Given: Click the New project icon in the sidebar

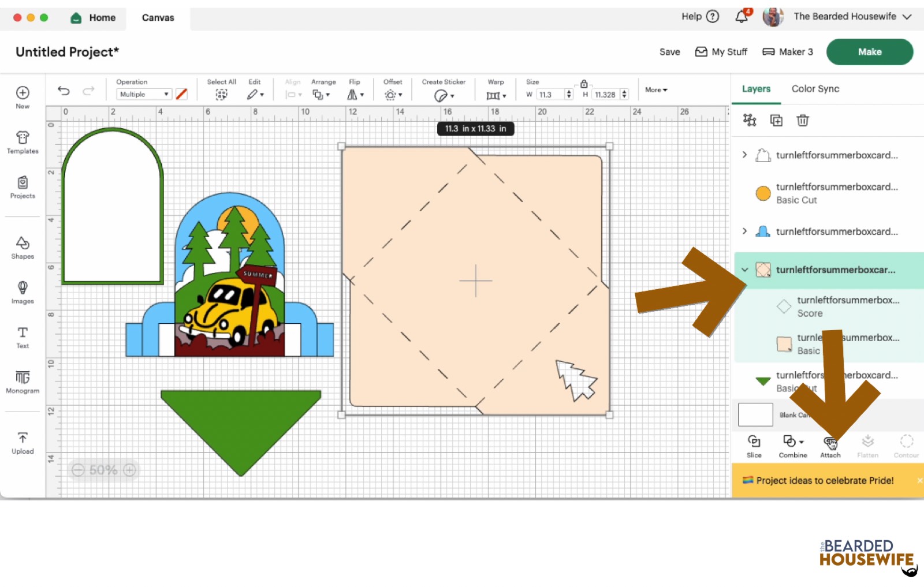Looking at the screenshot, I should pos(23,97).
